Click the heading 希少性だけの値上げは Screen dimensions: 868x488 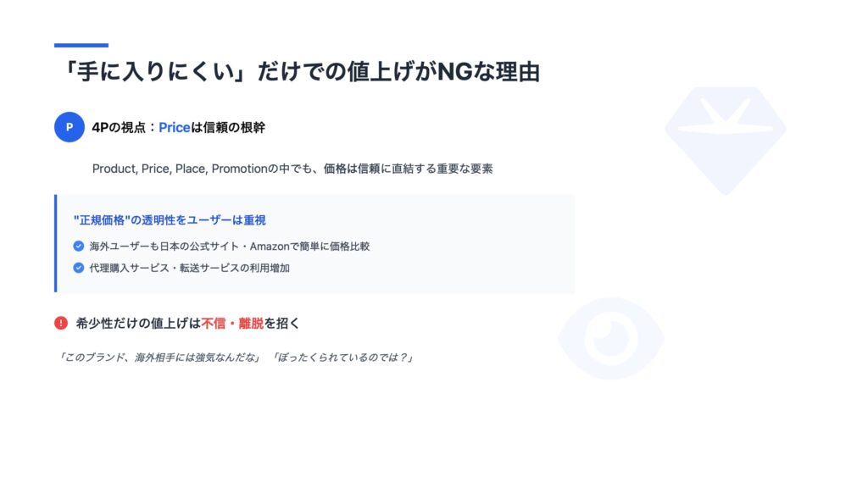[138, 324]
